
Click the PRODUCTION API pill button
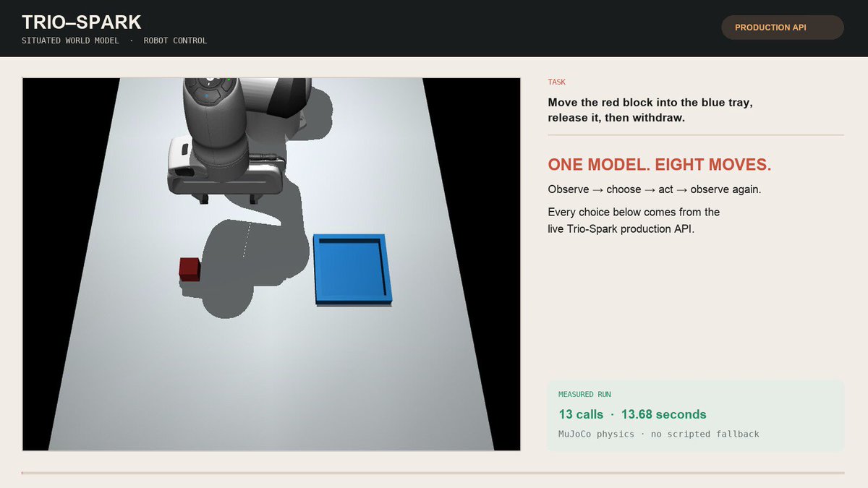click(783, 27)
